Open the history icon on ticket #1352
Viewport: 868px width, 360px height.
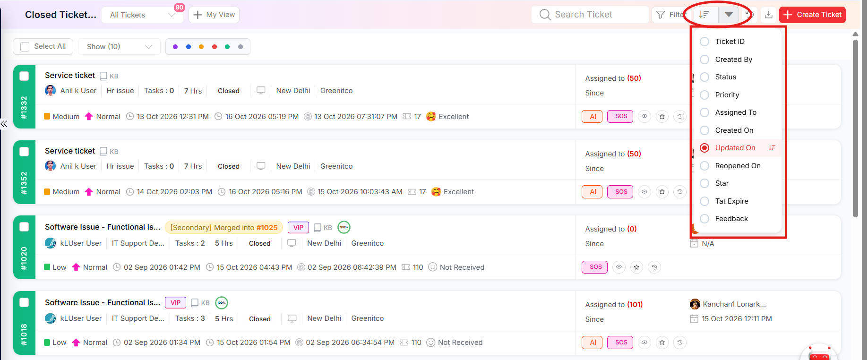pyautogui.click(x=680, y=192)
